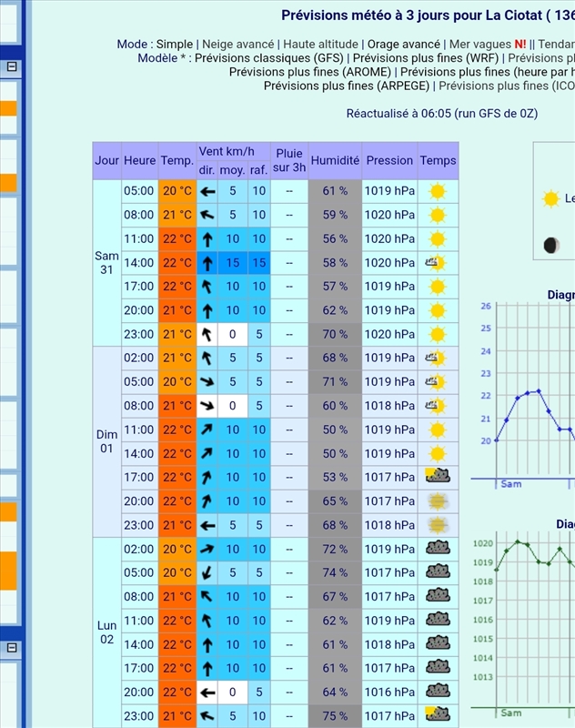Click the Lun 02 day cell
The width and height of the screenshot is (575, 728).
106,632
